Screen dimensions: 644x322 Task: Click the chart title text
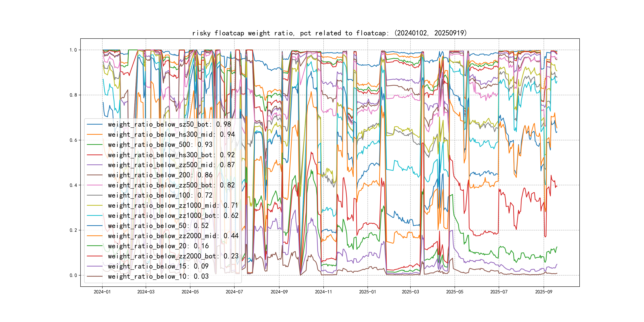click(329, 33)
